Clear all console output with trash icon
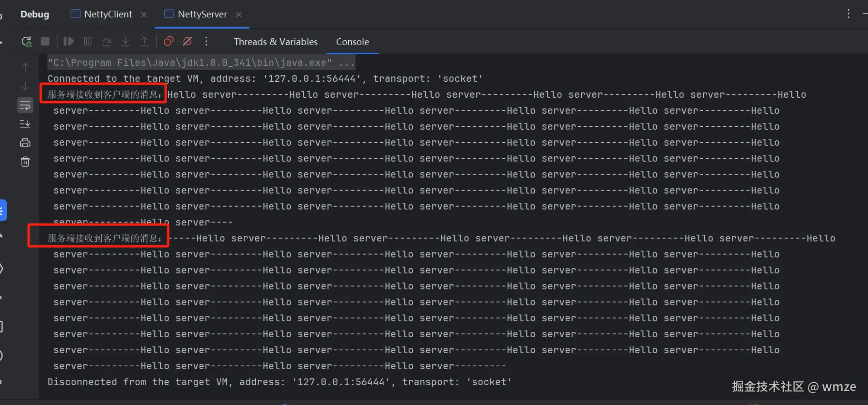The height and width of the screenshot is (405, 868). tap(25, 162)
